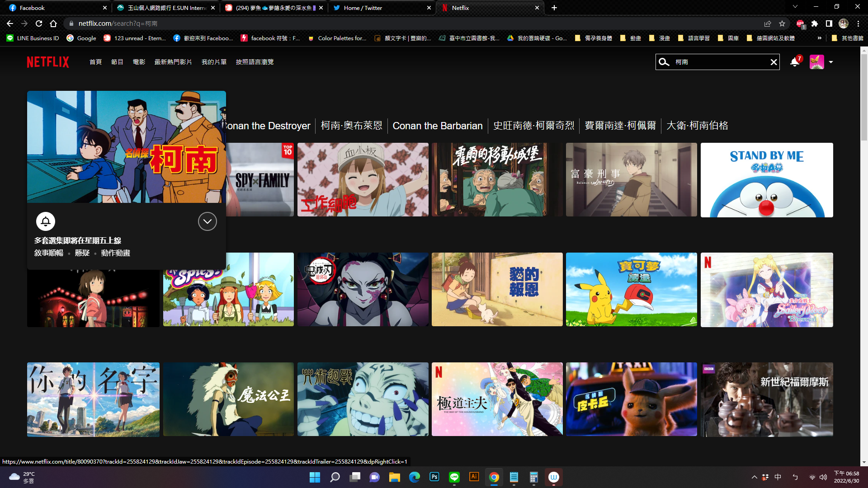This screenshot has height=488, width=868.
Task: Switch to the Home / Twitter tab
Action: point(382,8)
